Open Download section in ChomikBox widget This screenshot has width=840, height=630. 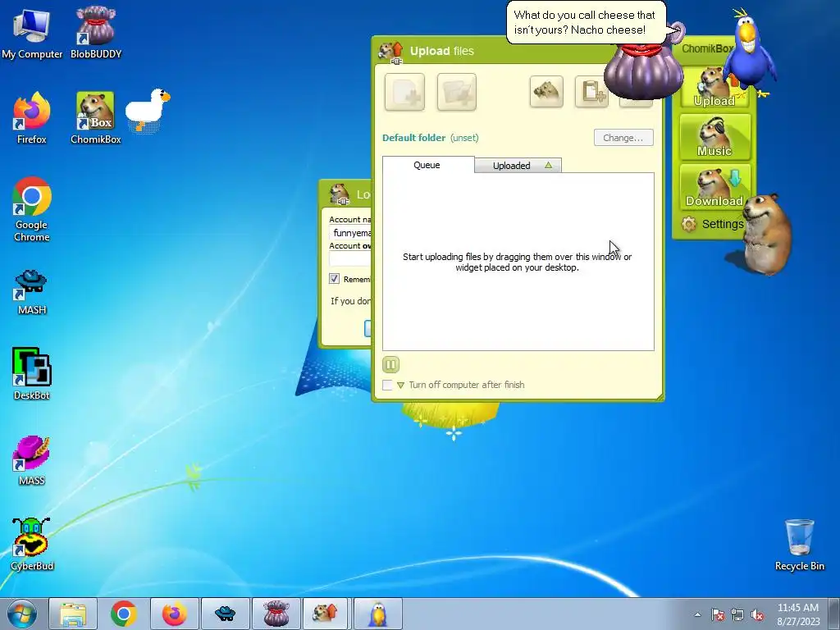(x=714, y=187)
